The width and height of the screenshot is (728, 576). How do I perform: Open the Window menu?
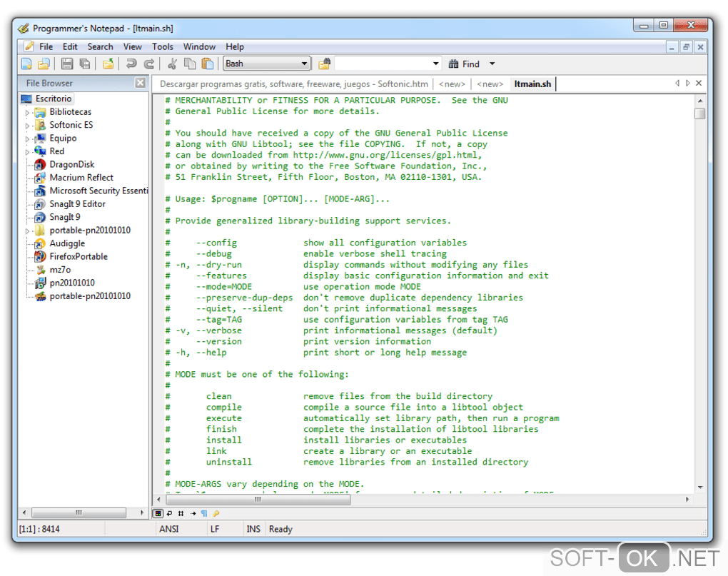tap(199, 46)
